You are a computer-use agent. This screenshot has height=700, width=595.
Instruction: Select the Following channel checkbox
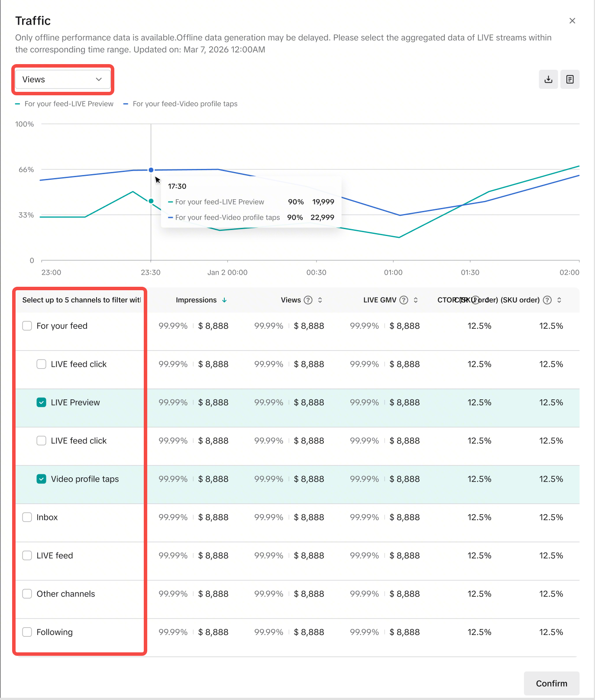[x=27, y=632]
